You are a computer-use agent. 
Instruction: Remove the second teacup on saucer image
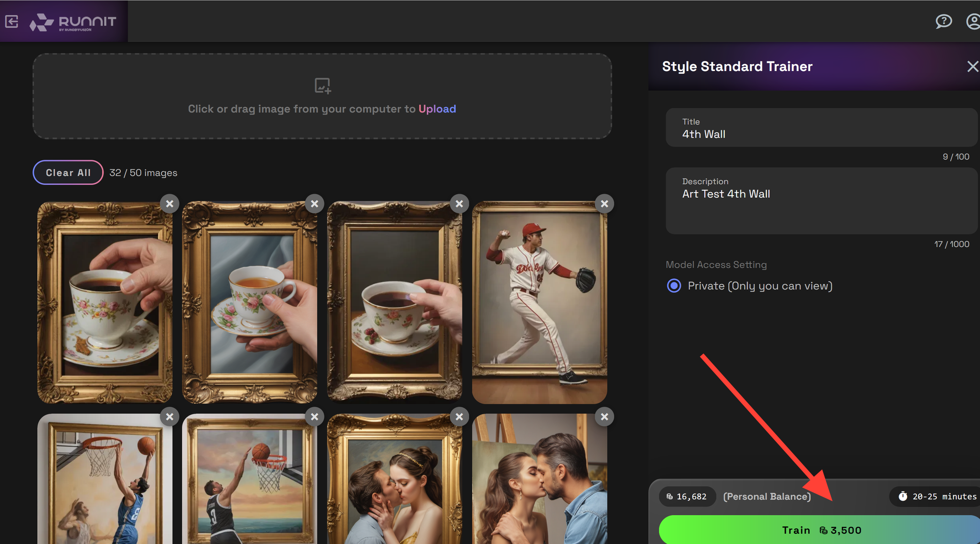pos(315,204)
